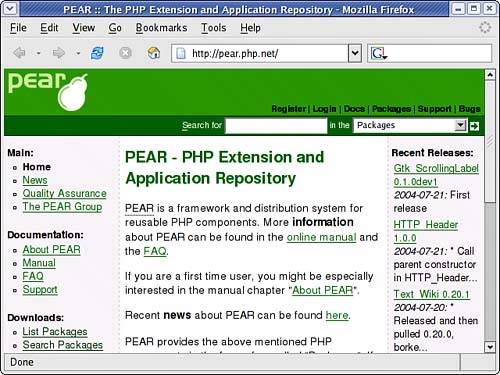Click the Back navigation arrow icon
The height and width of the screenshot is (375, 500).
[x=20, y=53]
